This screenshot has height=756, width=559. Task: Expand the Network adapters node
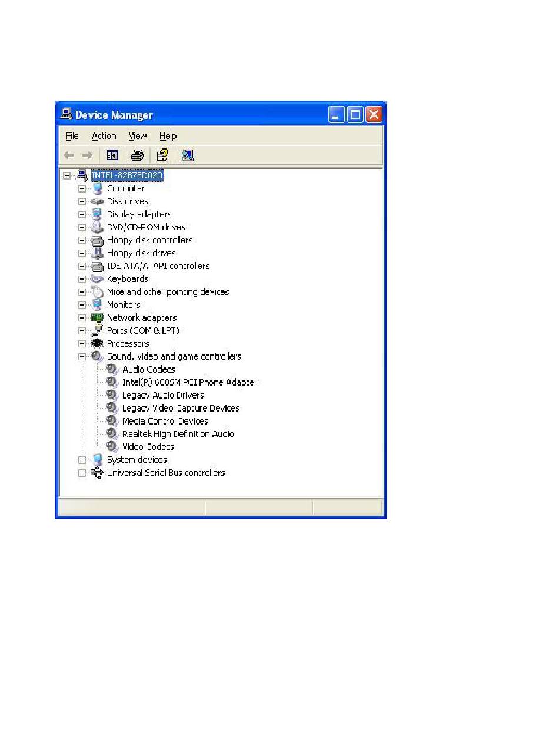click(82, 318)
